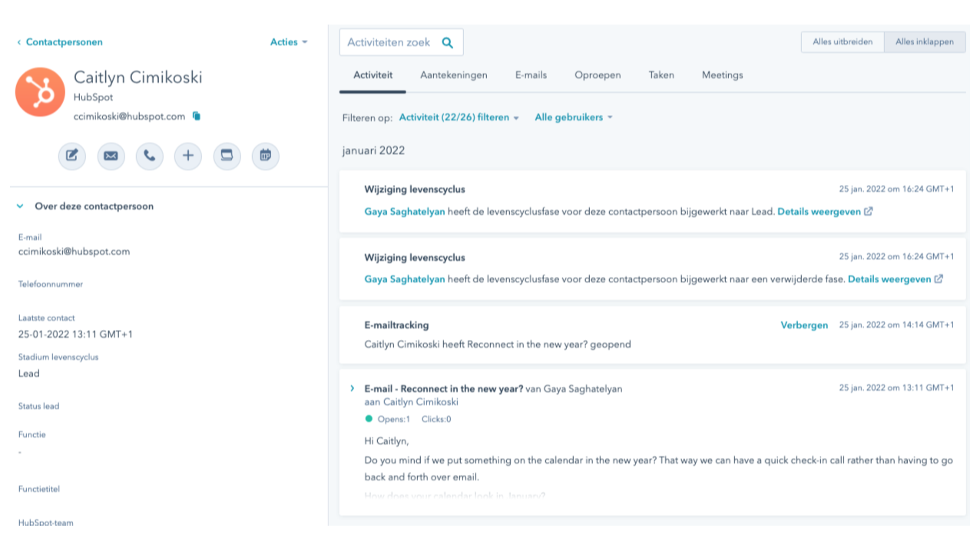Screen dimensions: 980x551
Task: Expand the Reconnect in the new year email
Action: click(x=353, y=388)
